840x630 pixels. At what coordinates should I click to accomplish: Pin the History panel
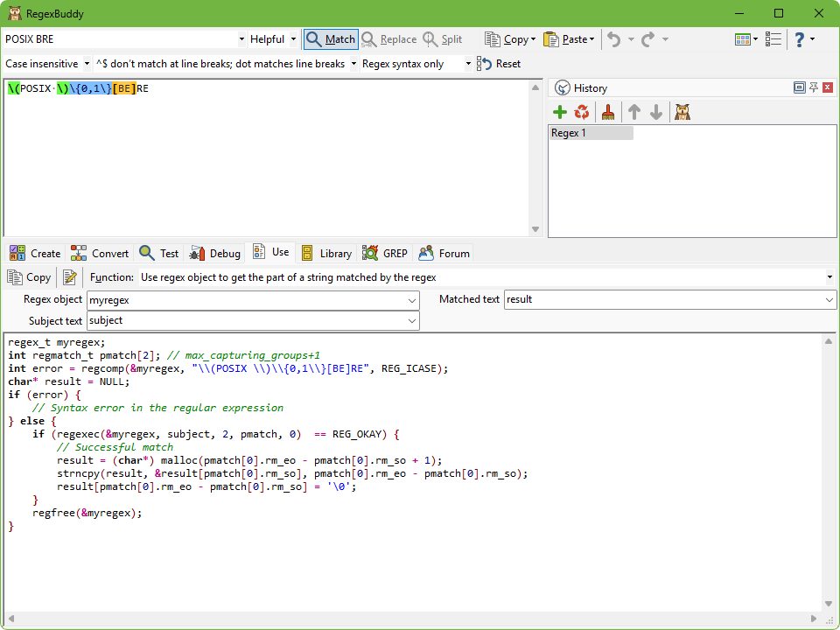(814, 87)
